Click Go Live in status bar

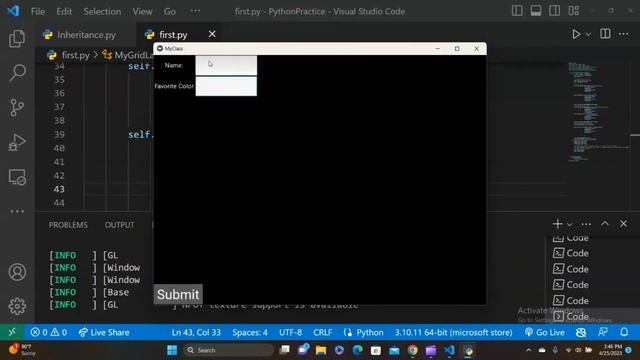click(544, 332)
